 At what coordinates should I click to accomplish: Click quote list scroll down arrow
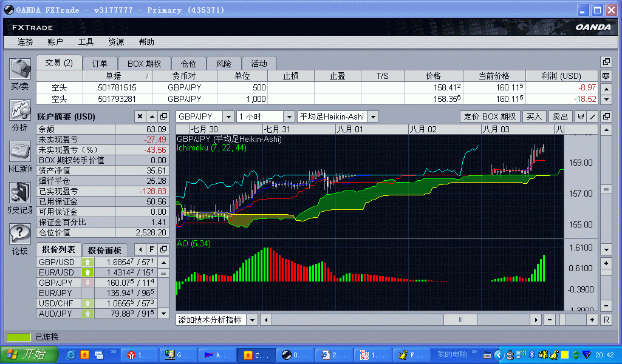point(163,314)
